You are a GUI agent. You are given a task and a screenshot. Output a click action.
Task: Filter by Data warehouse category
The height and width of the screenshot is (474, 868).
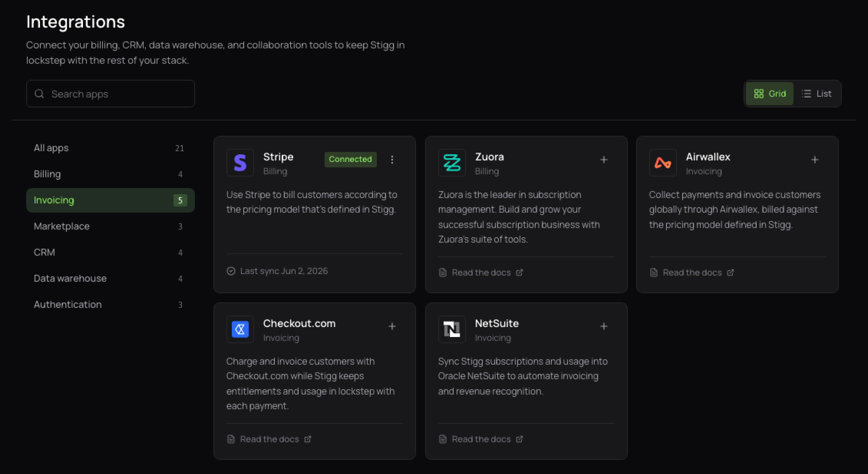[x=110, y=279]
